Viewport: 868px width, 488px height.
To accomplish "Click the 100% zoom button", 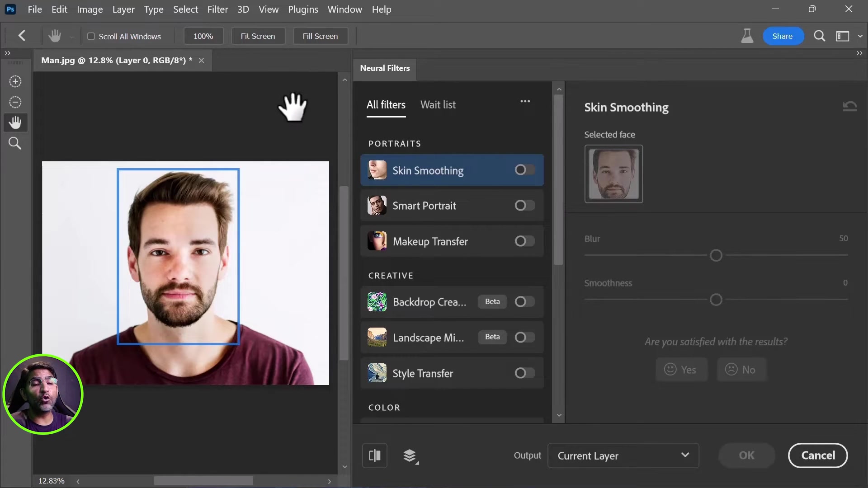I will 203,36.
